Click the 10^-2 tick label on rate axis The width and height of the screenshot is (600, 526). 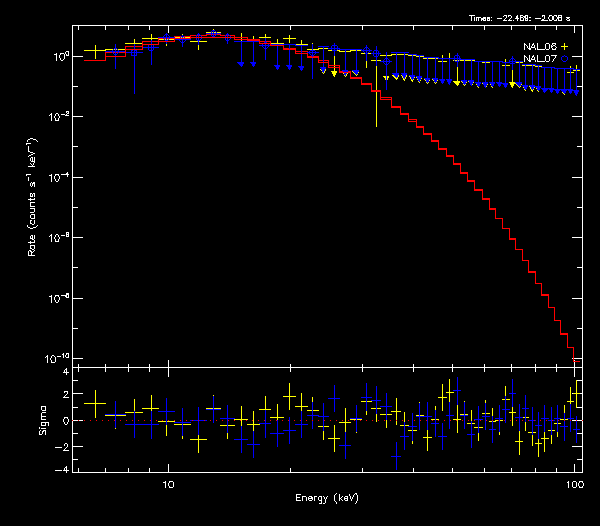61,117
